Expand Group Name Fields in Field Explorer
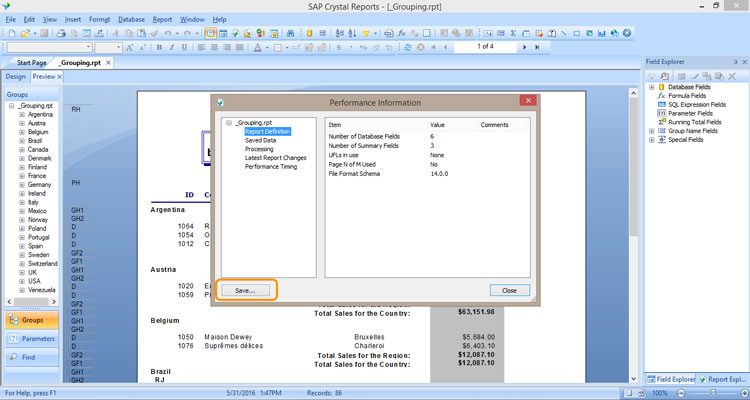 [651, 131]
